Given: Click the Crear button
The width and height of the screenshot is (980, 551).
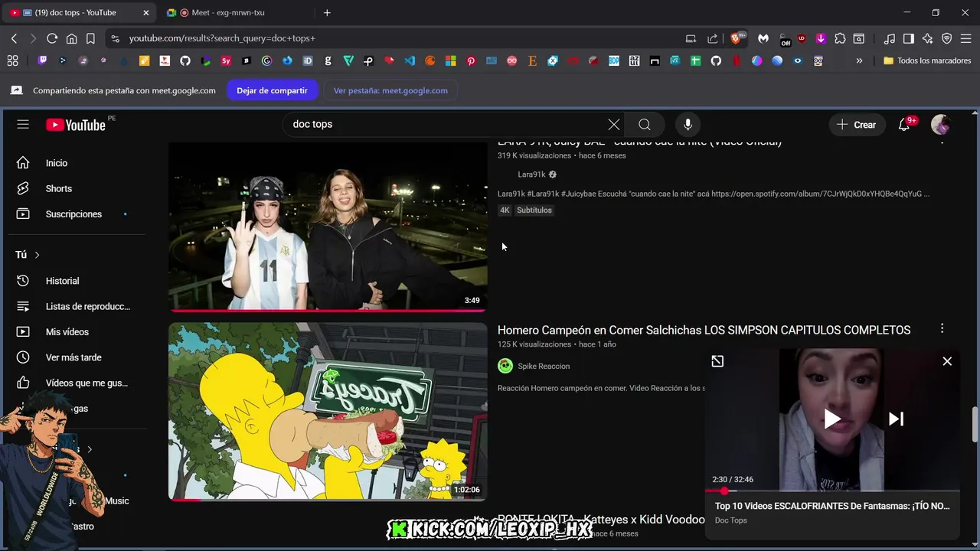Looking at the screenshot, I should 856,125.
